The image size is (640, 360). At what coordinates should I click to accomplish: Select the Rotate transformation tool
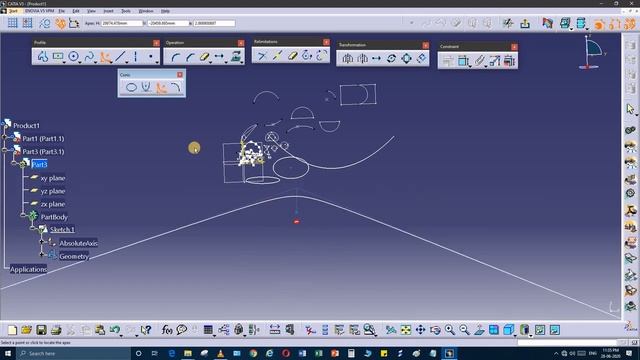391,59
